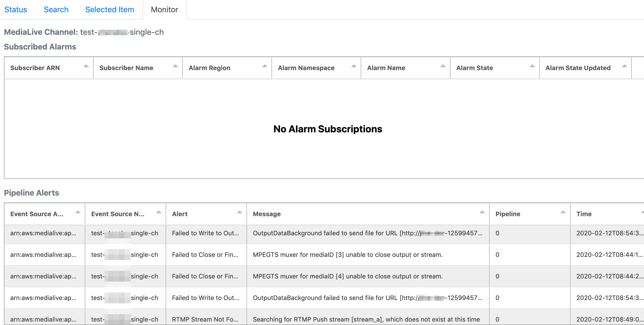This screenshot has height=325, width=644.
Task: Sort Alarm State column arrow
Action: (x=532, y=66)
